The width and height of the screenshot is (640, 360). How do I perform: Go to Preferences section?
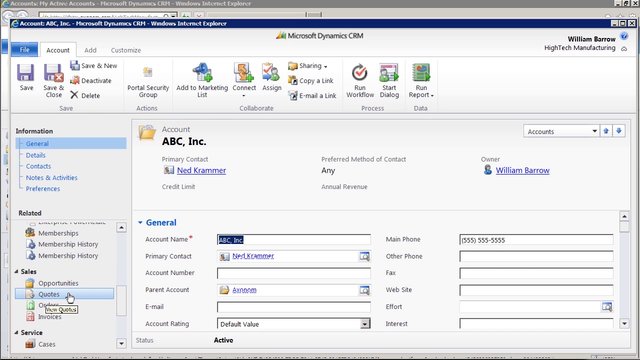(x=43, y=189)
